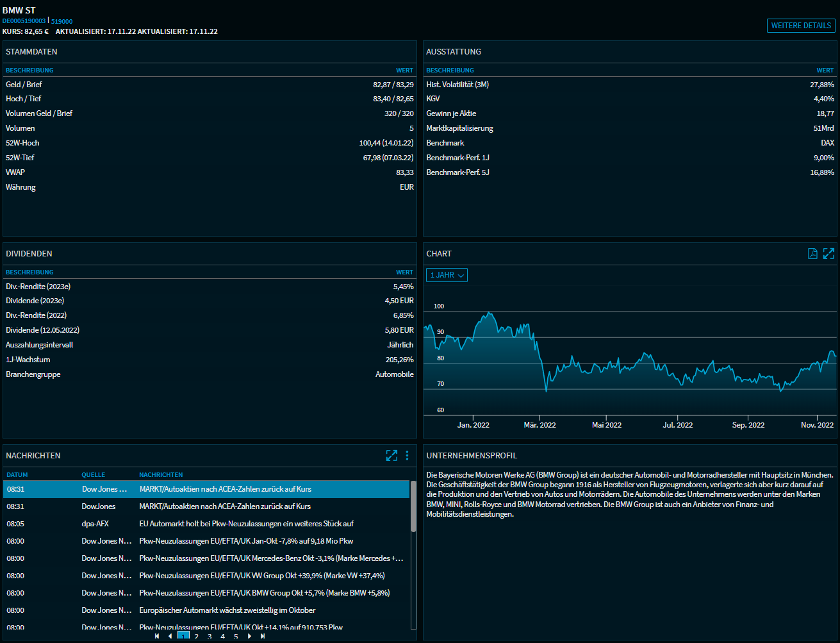The width and height of the screenshot is (840, 643).
Task: Sort news by Quelle column header
Action: (93, 475)
